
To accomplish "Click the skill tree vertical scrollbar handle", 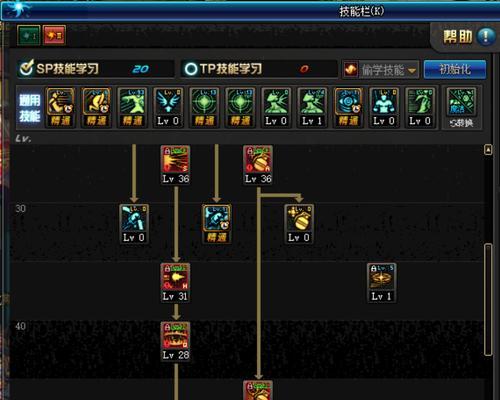I will point(488,300).
